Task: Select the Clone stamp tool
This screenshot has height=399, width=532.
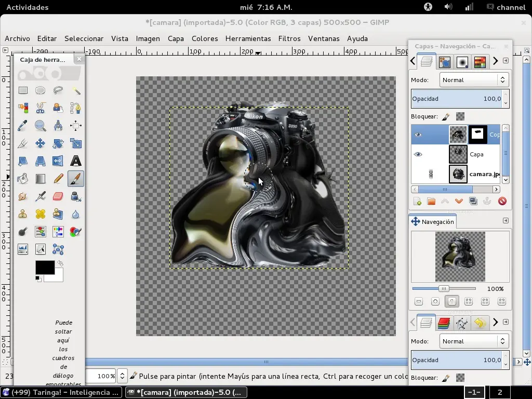Action: tap(23, 214)
